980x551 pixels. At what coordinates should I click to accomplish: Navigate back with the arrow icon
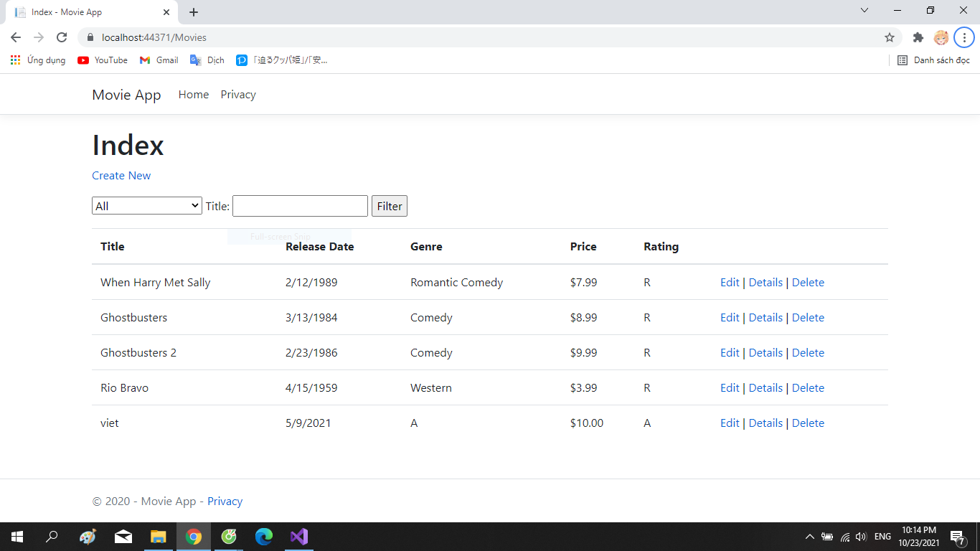coord(15,37)
